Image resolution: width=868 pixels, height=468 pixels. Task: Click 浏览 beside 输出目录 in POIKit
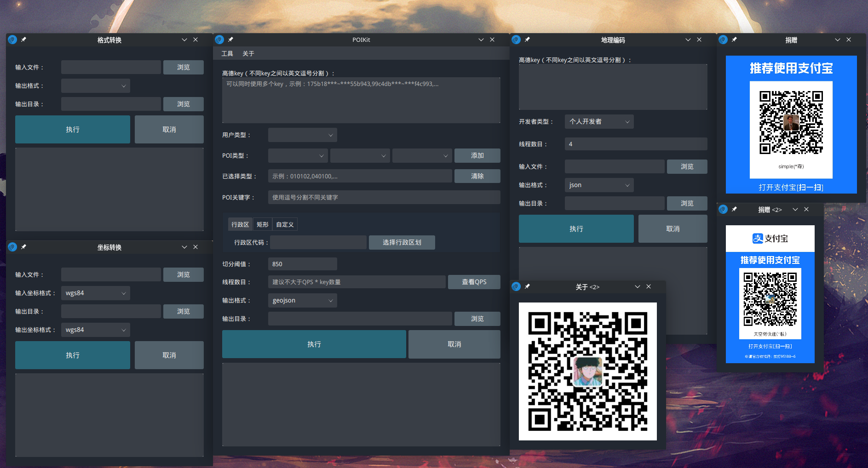(x=477, y=319)
